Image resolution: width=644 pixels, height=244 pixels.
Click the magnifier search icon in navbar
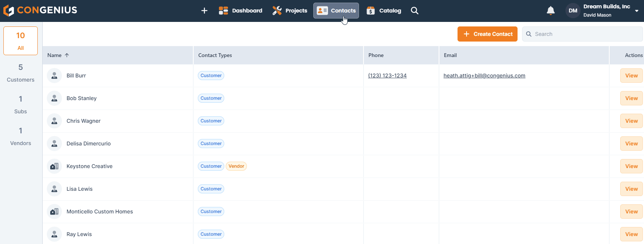[x=414, y=11]
